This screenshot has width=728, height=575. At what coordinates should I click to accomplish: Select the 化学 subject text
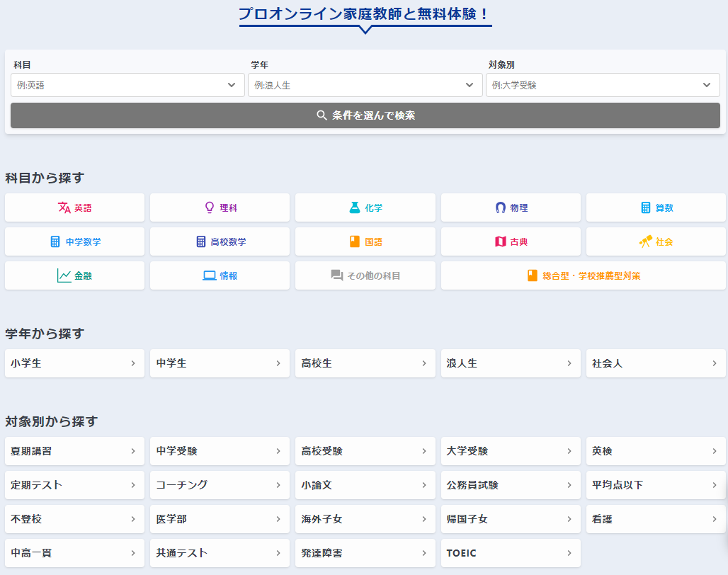374,208
